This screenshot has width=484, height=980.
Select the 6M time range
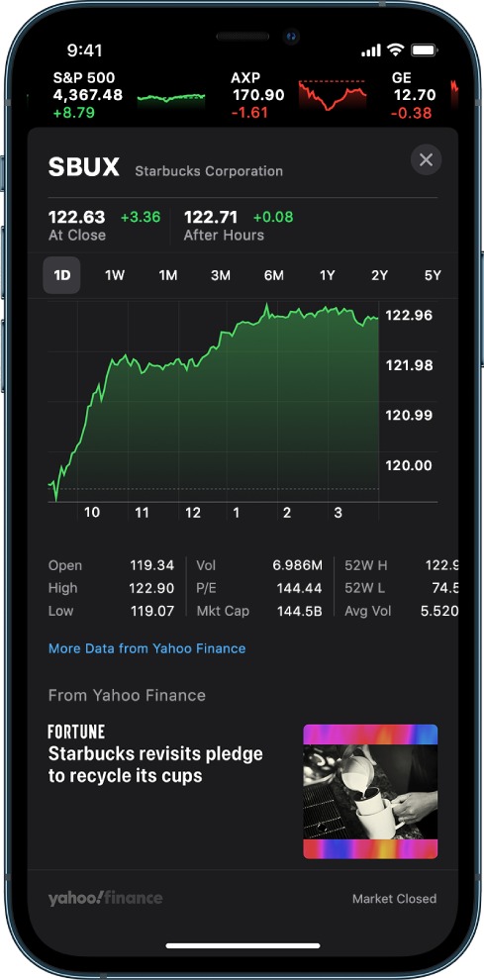pos(273,275)
